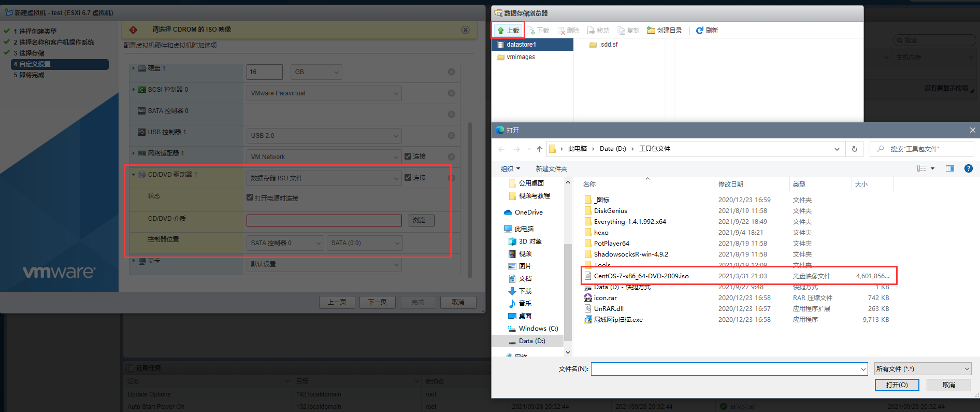Image resolution: width=980 pixels, height=412 pixels.
Task: Open the 组织 menu in file dialog
Action: [510, 169]
